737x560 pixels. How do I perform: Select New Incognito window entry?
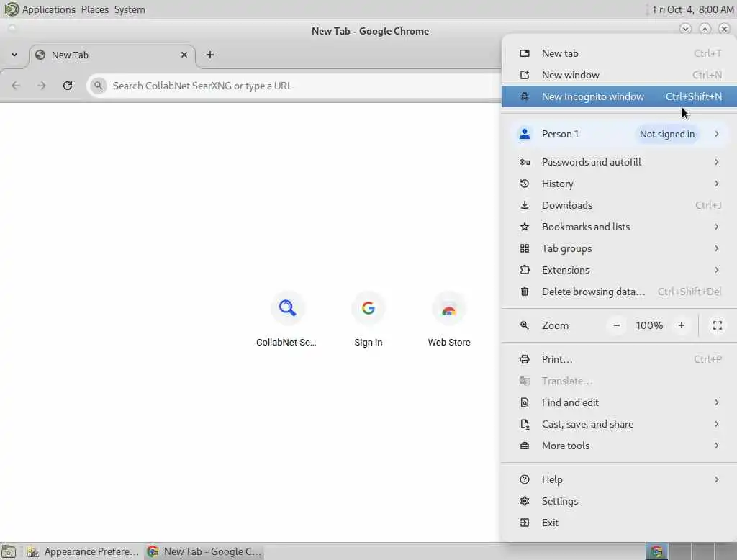coord(619,96)
